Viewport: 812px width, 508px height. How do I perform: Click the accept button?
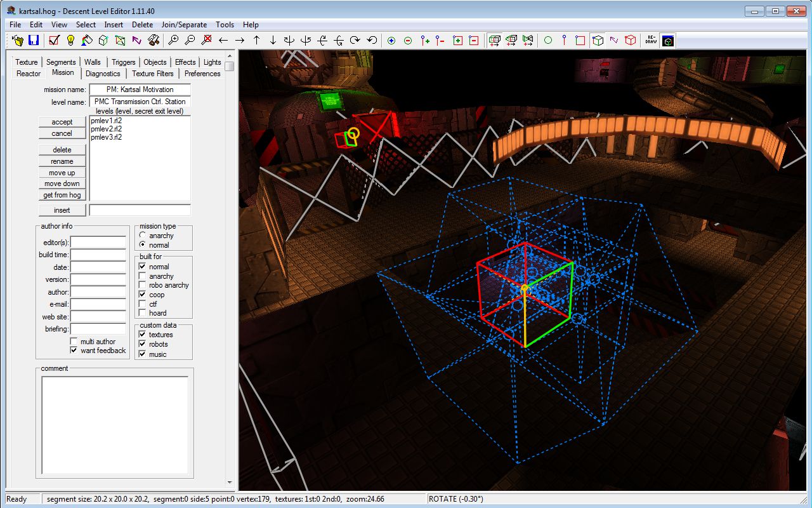coord(62,122)
